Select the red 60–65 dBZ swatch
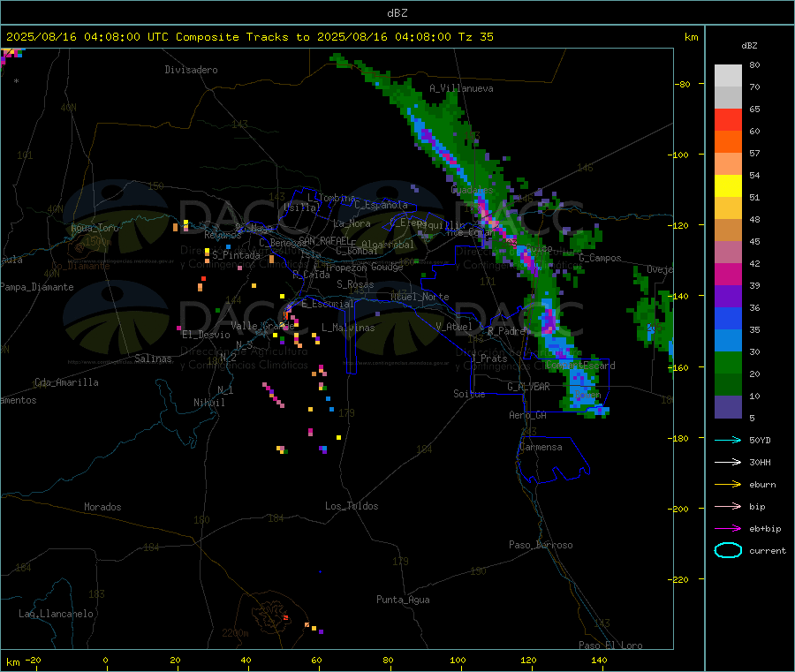The height and width of the screenshot is (672, 795). click(x=728, y=119)
